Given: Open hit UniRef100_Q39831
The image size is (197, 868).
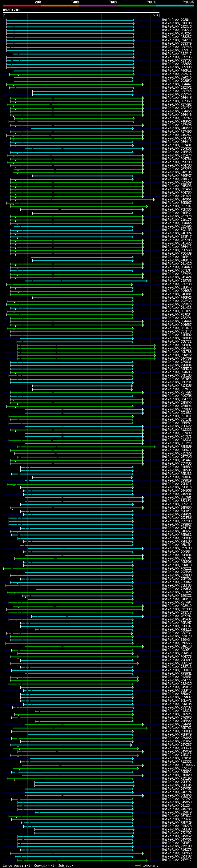Looking at the screenshot, I should click(x=177, y=362).
